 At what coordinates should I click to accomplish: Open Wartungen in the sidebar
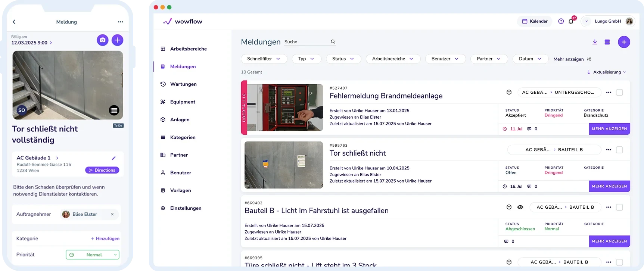[183, 84]
